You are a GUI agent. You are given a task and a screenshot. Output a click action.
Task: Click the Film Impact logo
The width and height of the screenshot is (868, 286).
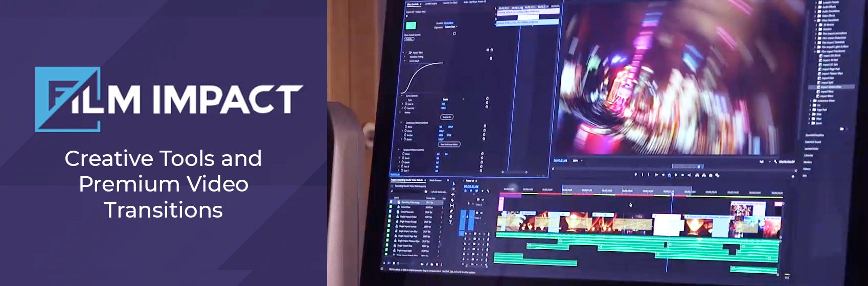pos(169,99)
